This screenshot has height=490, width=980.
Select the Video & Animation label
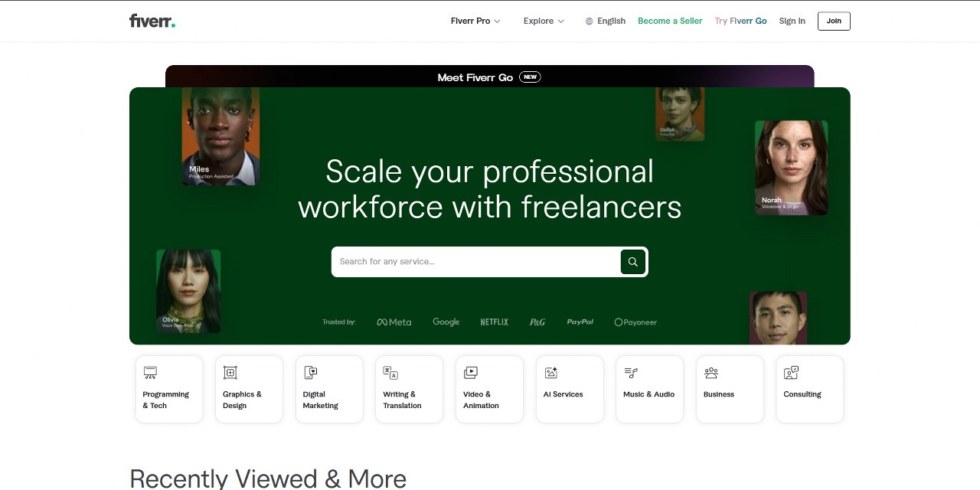point(481,400)
